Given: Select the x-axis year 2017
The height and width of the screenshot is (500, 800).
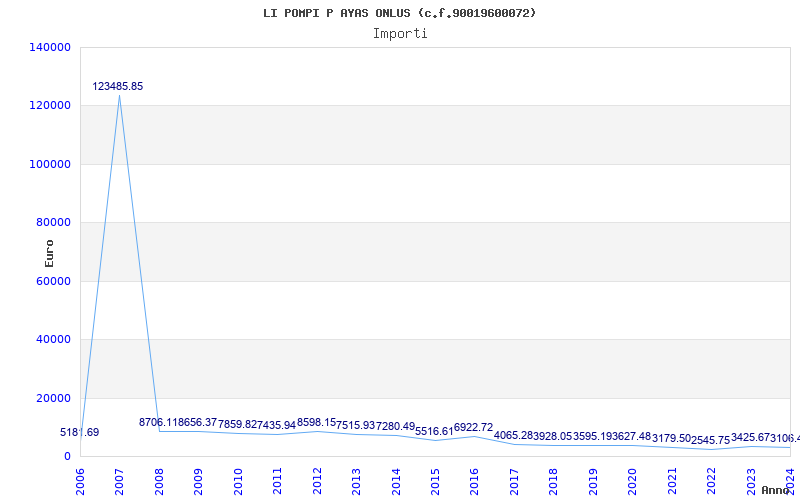Looking at the screenshot, I should 514,481.
